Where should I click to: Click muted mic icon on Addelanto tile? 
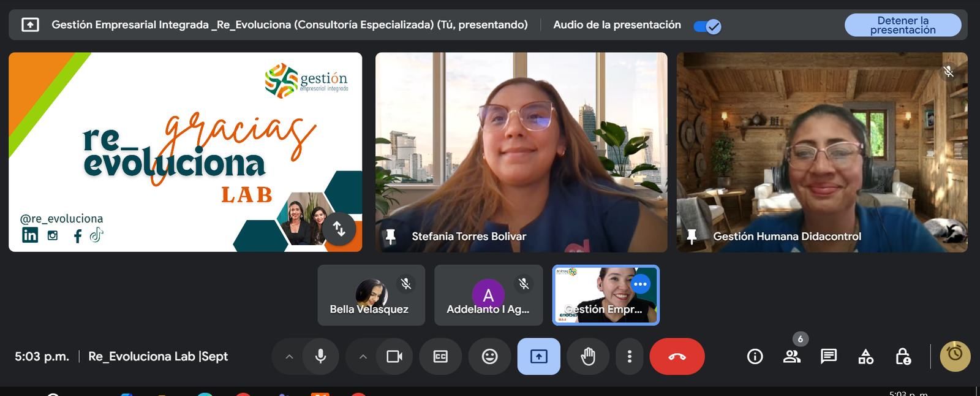524,283
